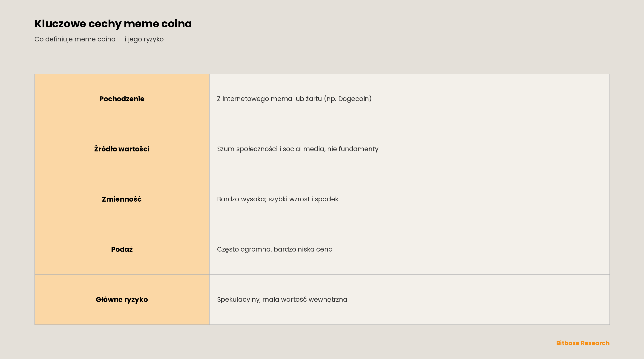Screen dimensions: 644x359
Task: Click the title 'Kluczowe cechy meme coina'
Action: [x=113, y=24]
